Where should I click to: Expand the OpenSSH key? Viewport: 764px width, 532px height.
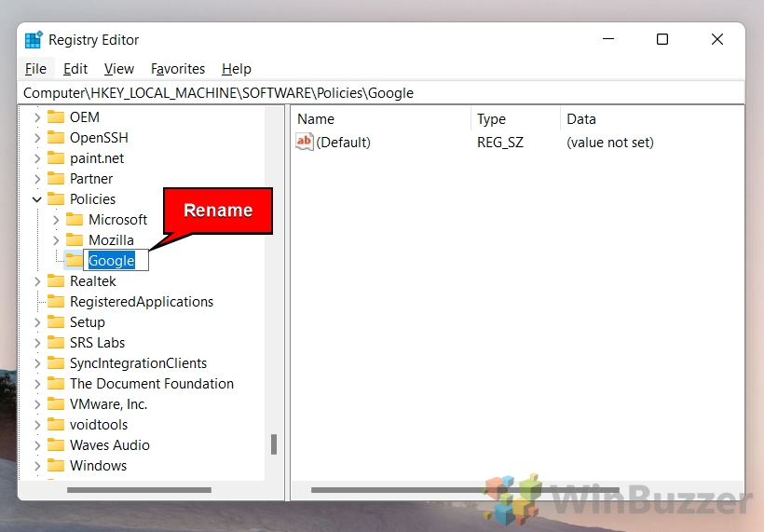pos(37,137)
